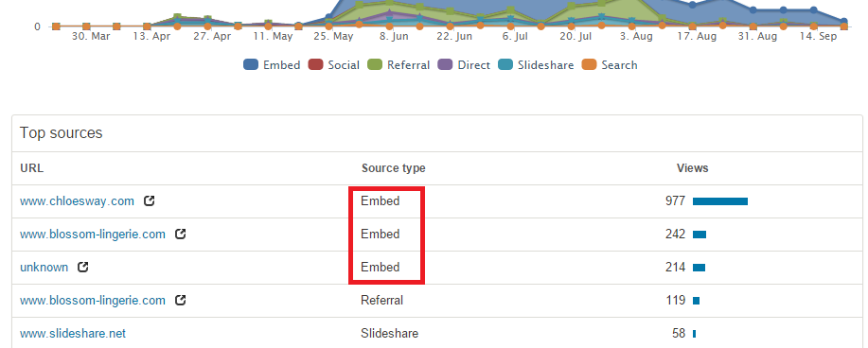Click the Search data point at 30. Mar

pyautogui.click(x=86, y=26)
